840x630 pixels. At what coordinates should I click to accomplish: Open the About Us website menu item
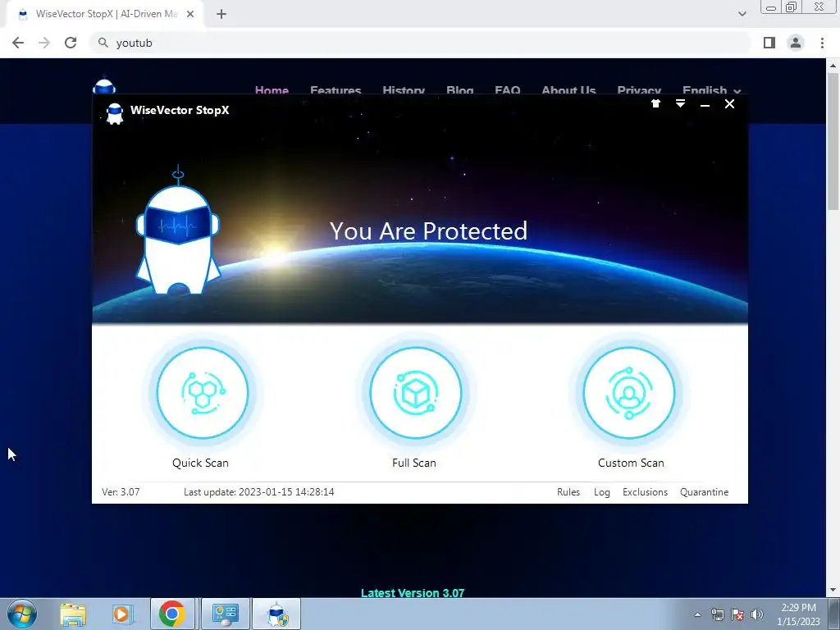[x=568, y=90]
